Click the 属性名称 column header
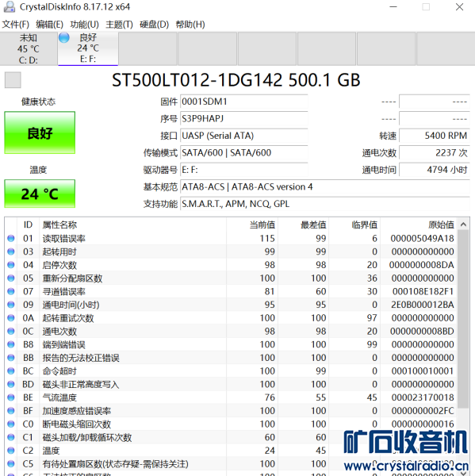This screenshot has height=476, width=475. [59, 225]
